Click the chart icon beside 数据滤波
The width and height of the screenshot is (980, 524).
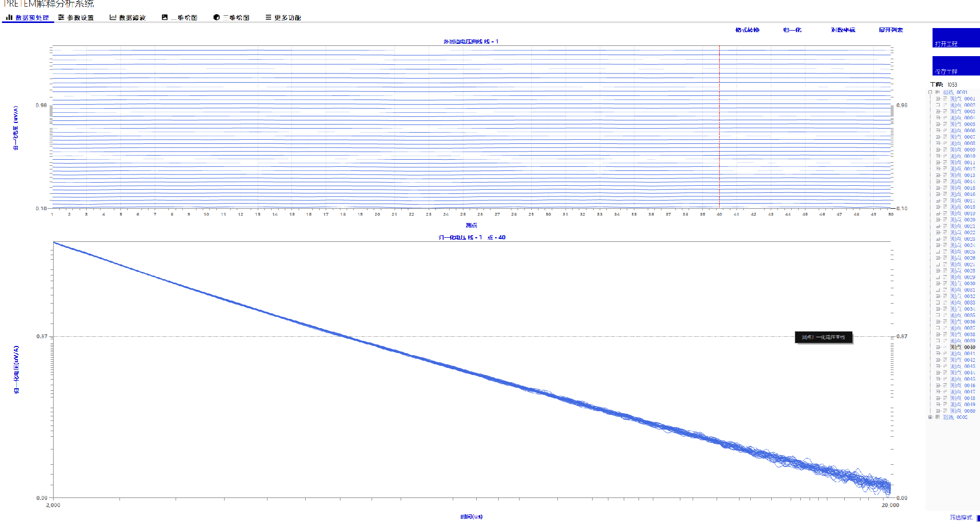[113, 17]
